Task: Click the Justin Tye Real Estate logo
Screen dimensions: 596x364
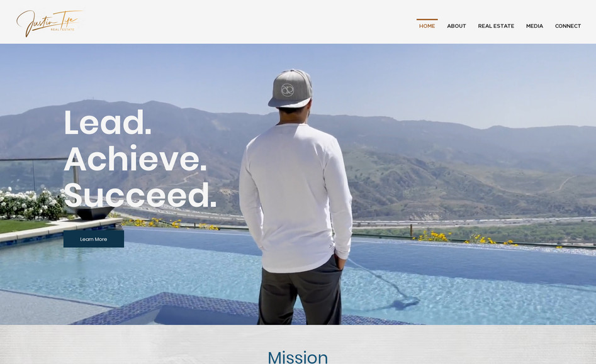Action: coord(50,23)
